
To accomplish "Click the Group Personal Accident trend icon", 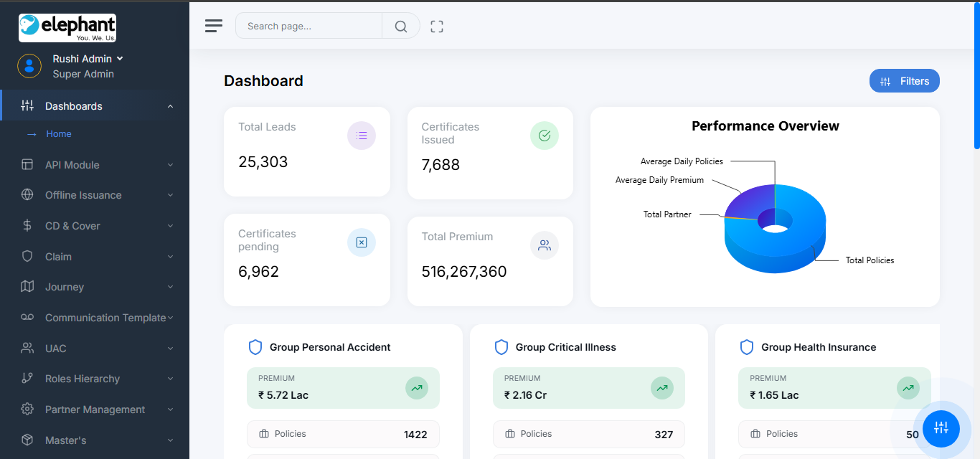I will (x=416, y=388).
